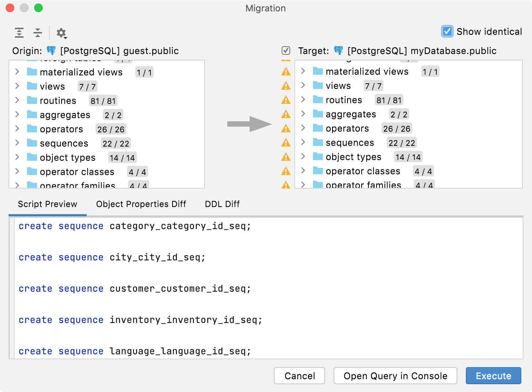The width and height of the screenshot is (532, 392).
Task: Expand the origin operators node
Action: pos(17,129)
